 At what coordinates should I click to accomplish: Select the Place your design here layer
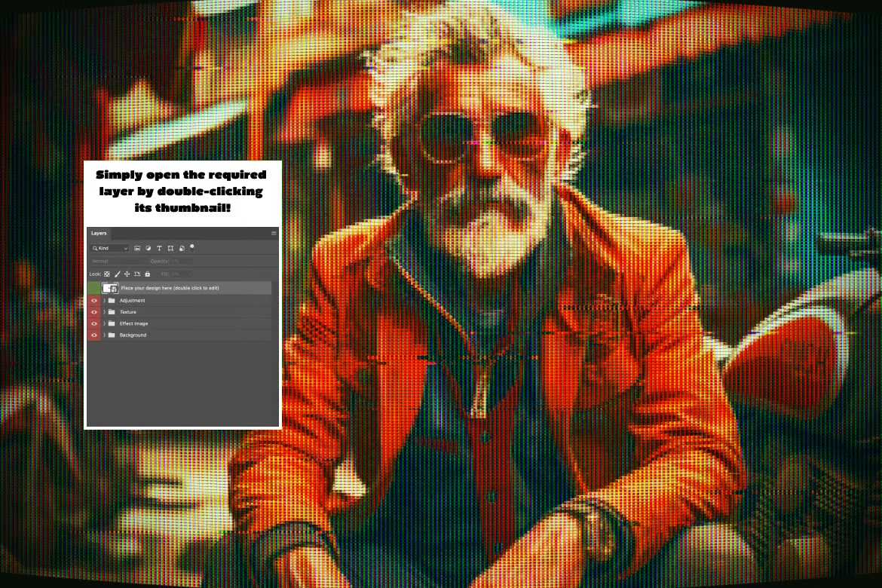coord(188,287)
